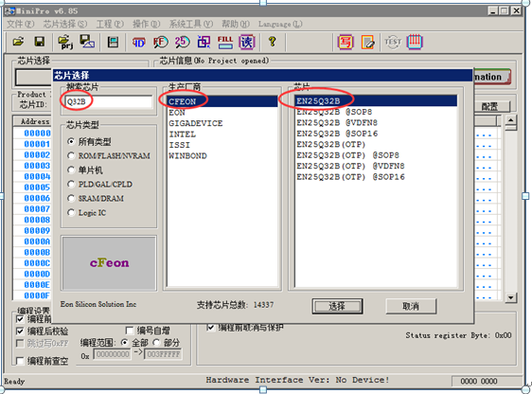The height and width of the screenshot is (394, 532).
Task: Click the 配置 button in main window
Action: 490,107
